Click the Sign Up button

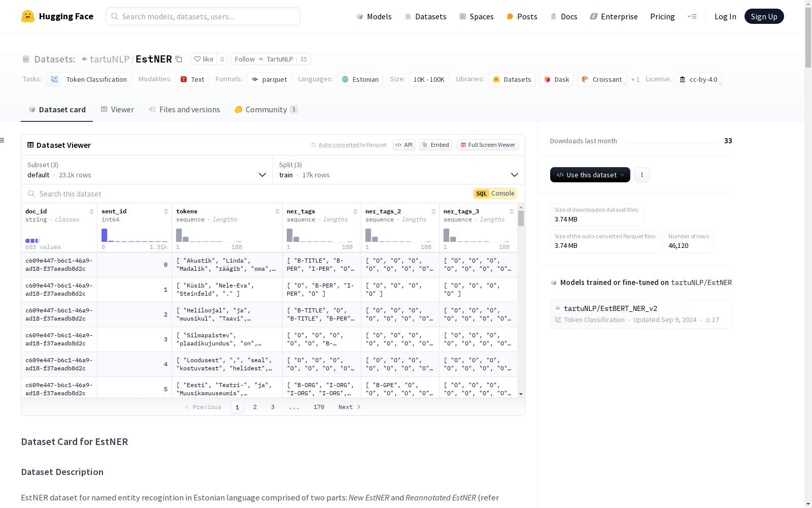click(x=764, y=16)
